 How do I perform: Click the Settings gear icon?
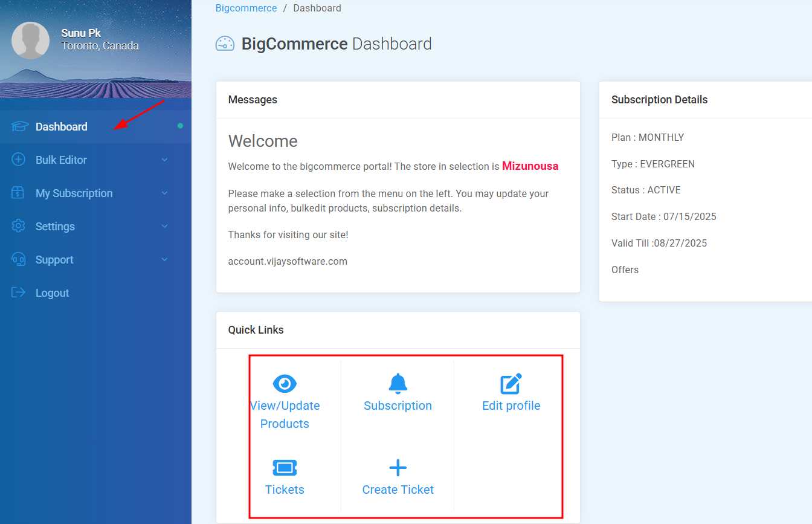point(19,226)
